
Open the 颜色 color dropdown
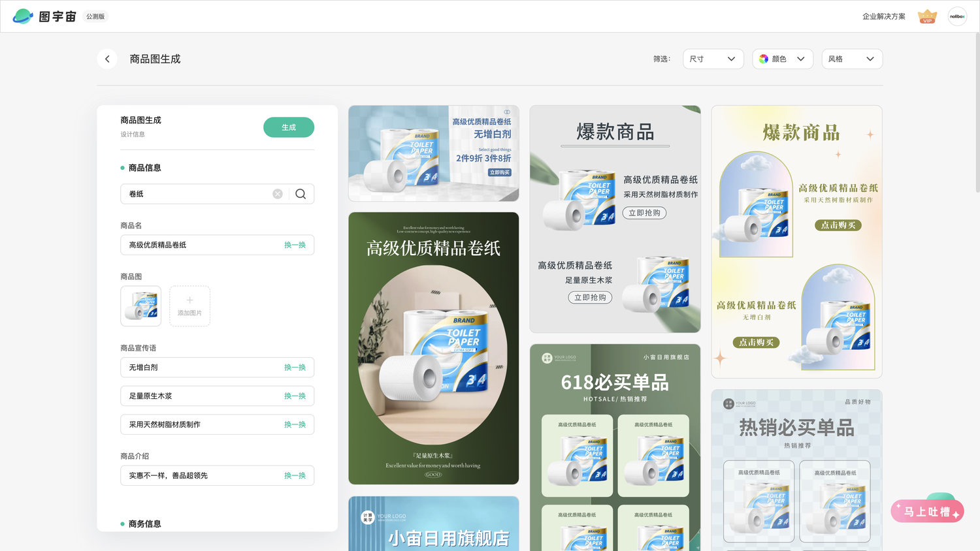pos(783,59)
